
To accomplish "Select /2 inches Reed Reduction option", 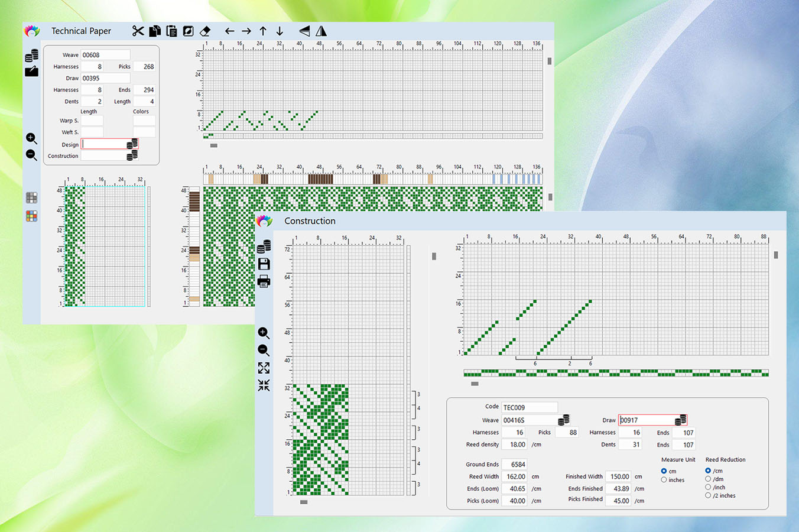I will pos(708,495).
